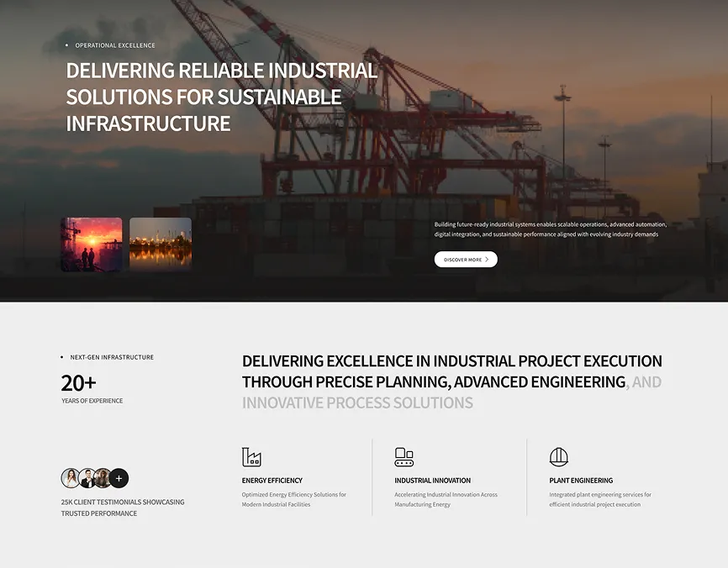
Task: Select the third client avatar
Action: tap(103, 478)
